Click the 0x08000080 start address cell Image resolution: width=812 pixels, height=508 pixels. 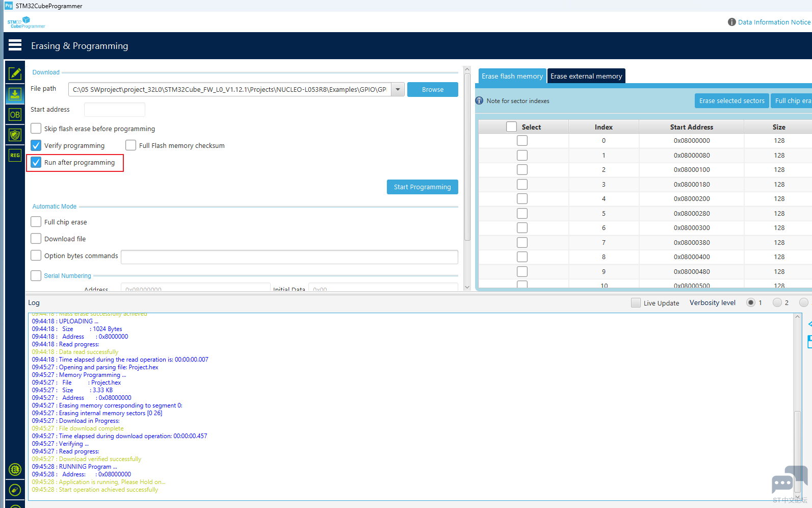pos(692,155)
